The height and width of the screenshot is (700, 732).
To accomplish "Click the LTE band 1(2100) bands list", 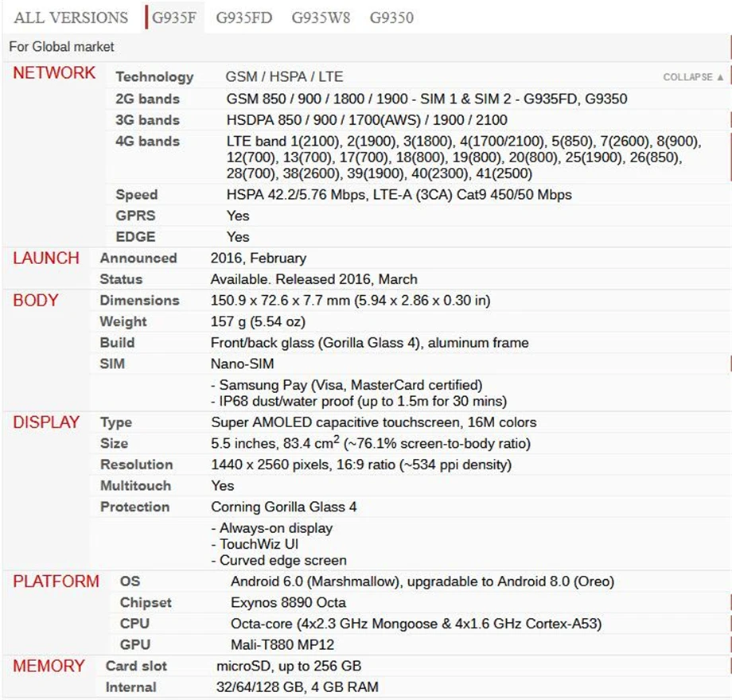I will pos(464,157).
